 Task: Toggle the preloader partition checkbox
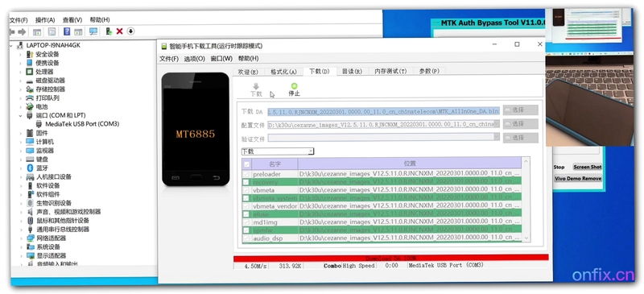click(x=246, y=174)
